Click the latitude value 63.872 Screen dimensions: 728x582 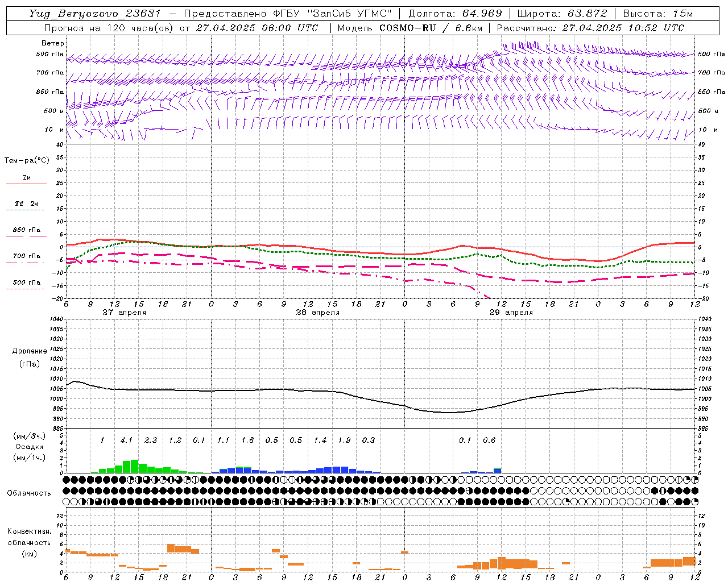point(584,14)
